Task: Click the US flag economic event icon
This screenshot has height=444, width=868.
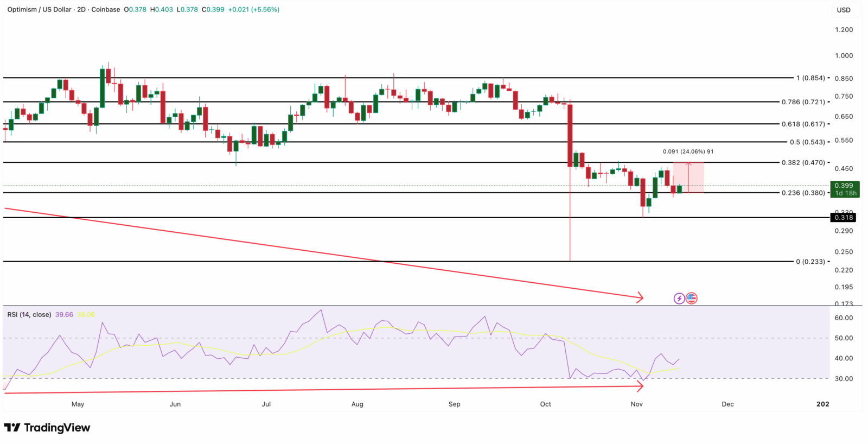Action: click(691, 298)
